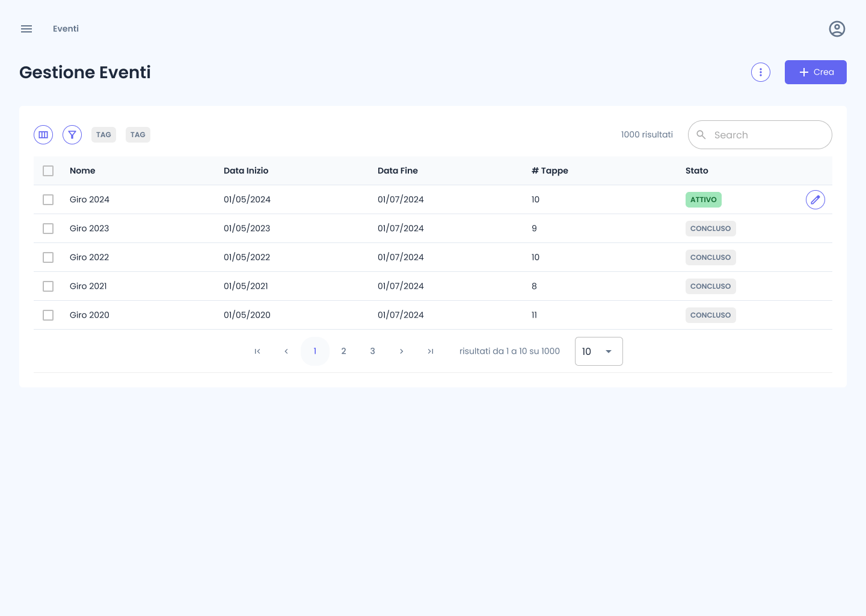Select the Giro 2022 name cell
This screenshot has width=866, height=616.
click(x=90, y=257)
